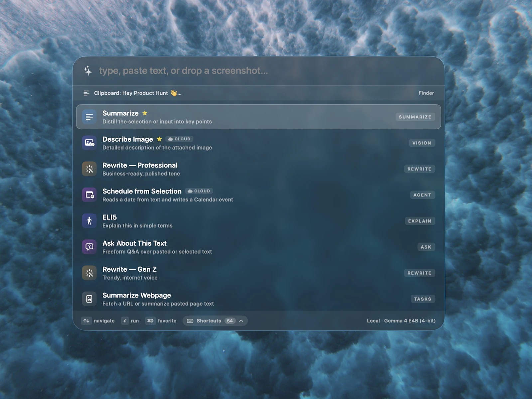Click the VISION category tag
Image resolution: width=532 pixels, height=399 pixels.
pyautogui.click(x=422, y=143)
